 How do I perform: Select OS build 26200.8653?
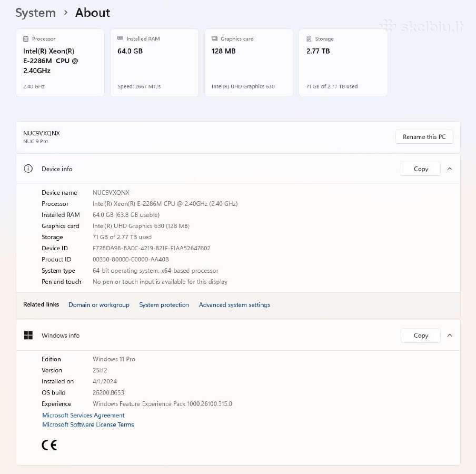[x=108, y=392]
